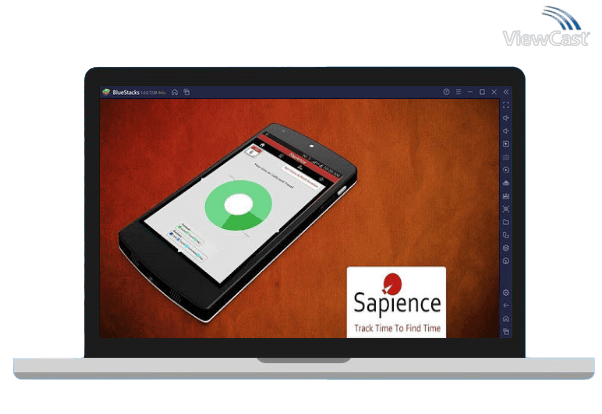
Task: Open the multi-window icon beside title bar home
Action: [187, 92]
